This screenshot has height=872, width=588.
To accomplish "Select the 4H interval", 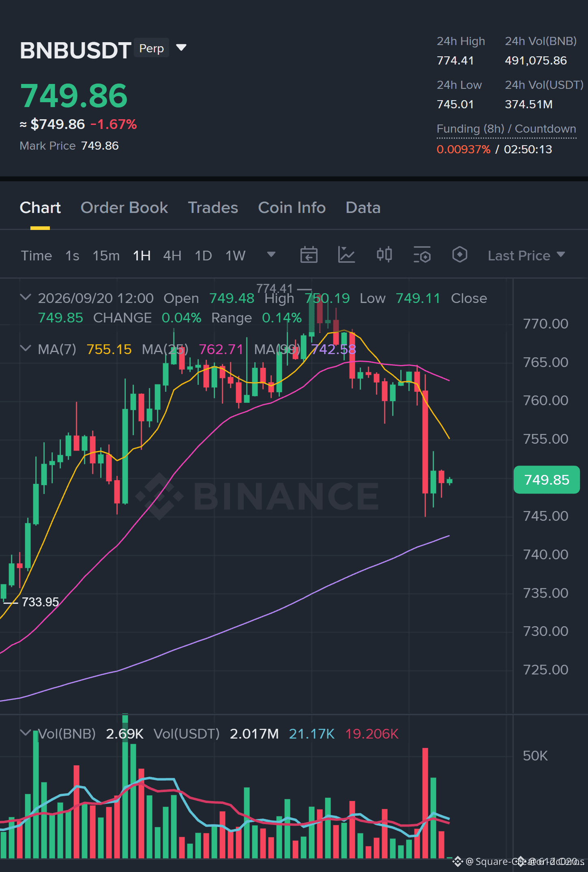I will point(172,256).
